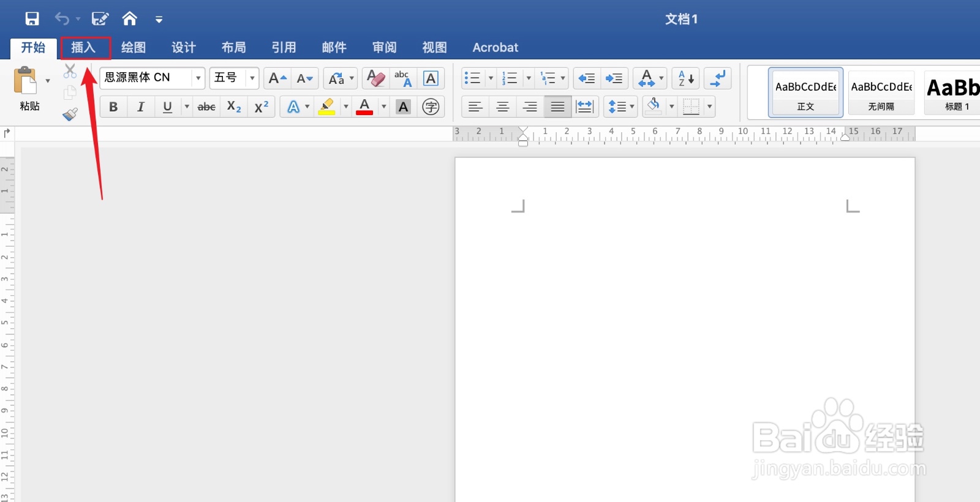Image resolution: width=980 pixels, height=502 pixels.
Task: Click the Asian Layout A icon
Action: (646, 78)
